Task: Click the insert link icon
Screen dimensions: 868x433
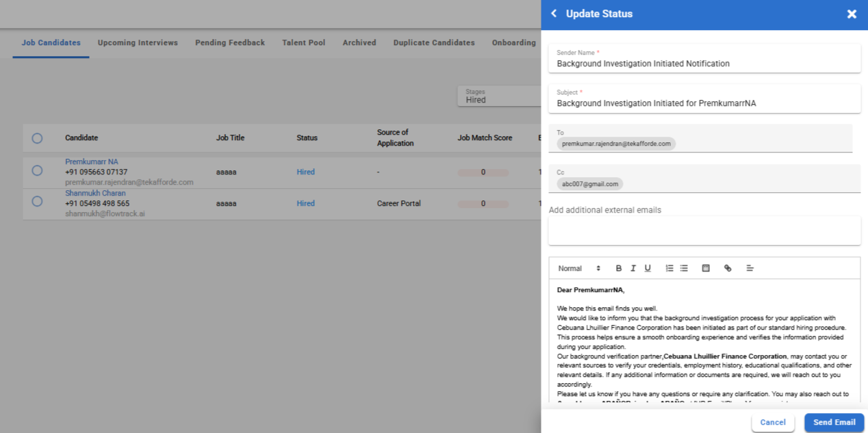Action: pyautogui.click(x=728, y=268)
